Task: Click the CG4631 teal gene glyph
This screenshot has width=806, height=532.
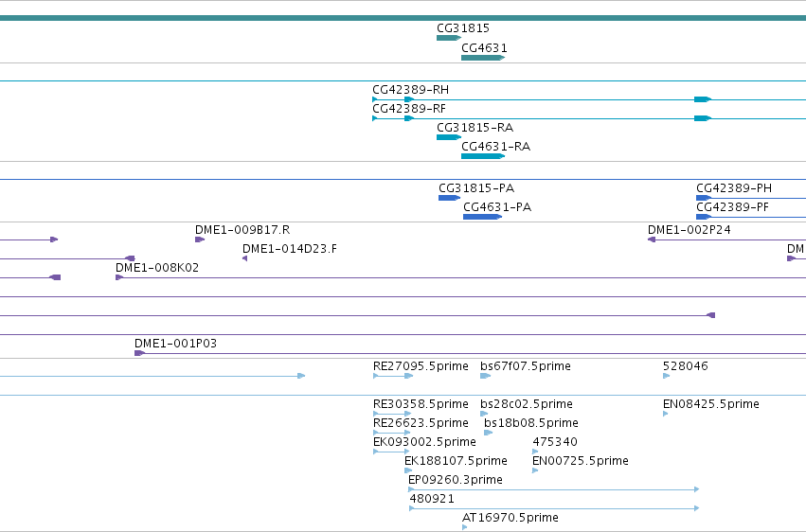Action: (483, 58)
